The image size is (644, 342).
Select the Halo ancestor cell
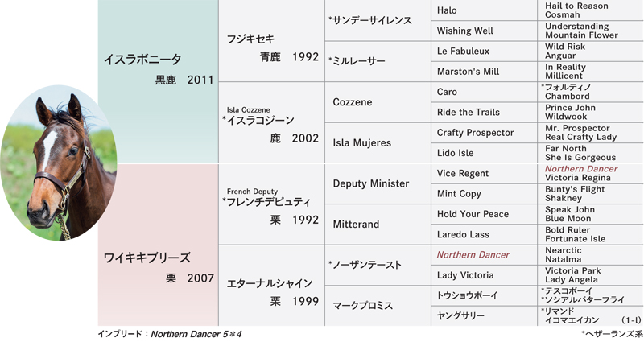click(x=484, y=10)
